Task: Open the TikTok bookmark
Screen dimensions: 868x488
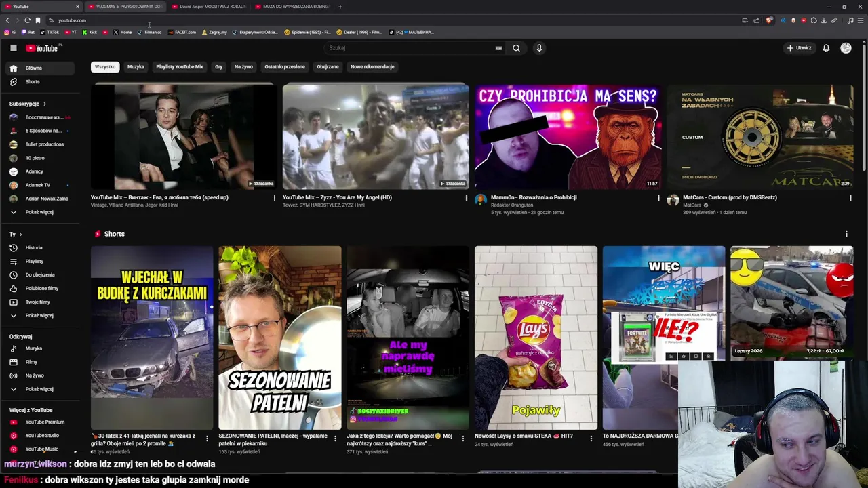Action: pyautogui.click(x=50, y=32)
